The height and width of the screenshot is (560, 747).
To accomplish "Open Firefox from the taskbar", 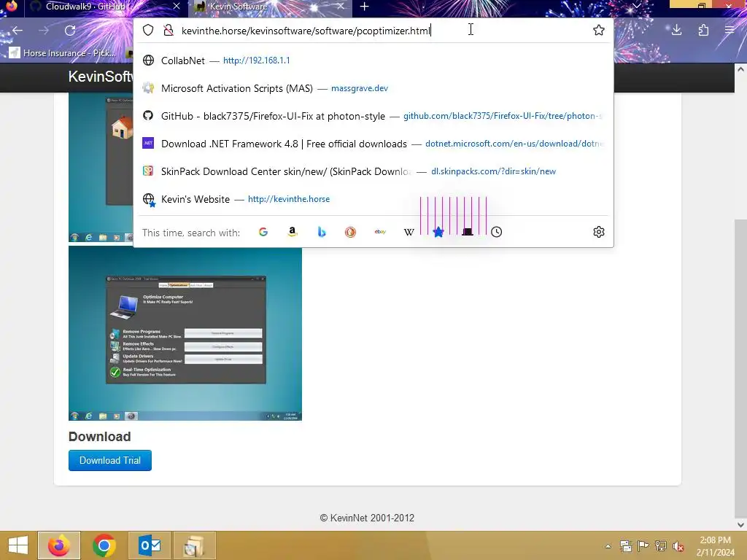I will (59, 545).
